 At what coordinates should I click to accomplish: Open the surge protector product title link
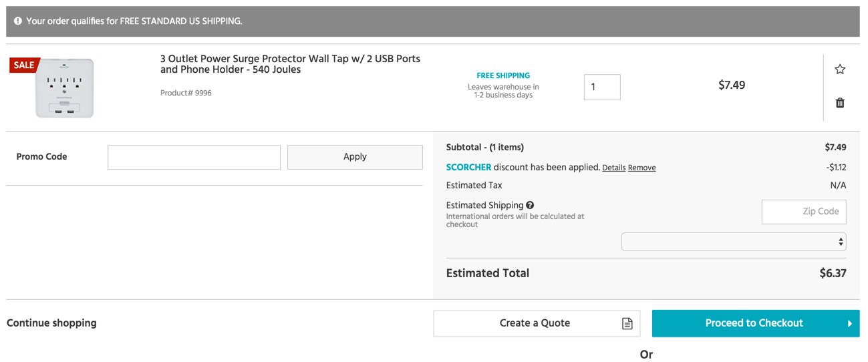pyautogui.click(x=290, y=64)
